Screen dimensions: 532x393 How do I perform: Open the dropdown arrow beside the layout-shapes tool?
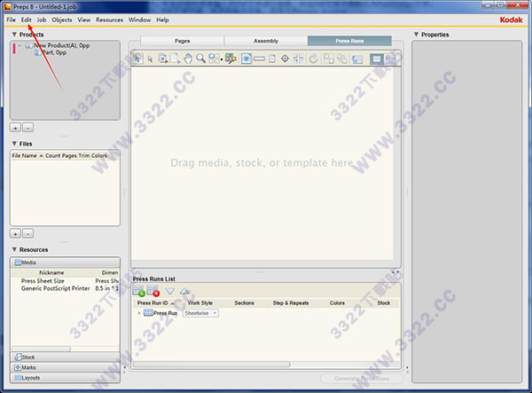tap(222, 59)
